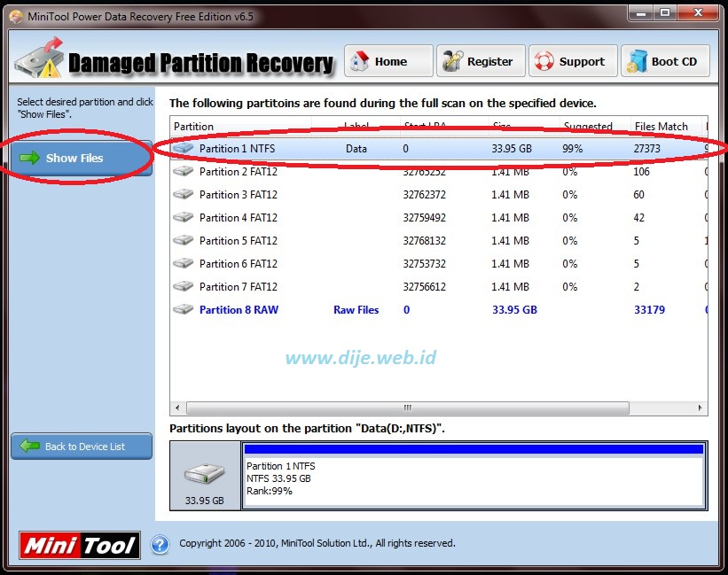Click green back arrow on Device List button

pos(30,446)
